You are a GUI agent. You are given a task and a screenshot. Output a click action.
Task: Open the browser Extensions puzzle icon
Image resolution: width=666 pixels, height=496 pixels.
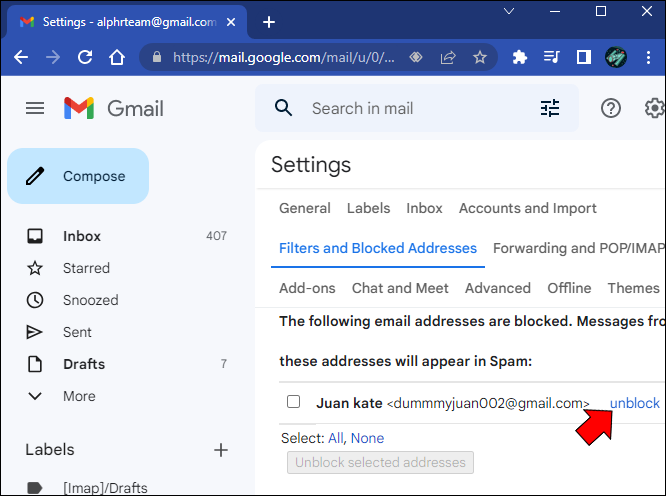coord(519,57)
